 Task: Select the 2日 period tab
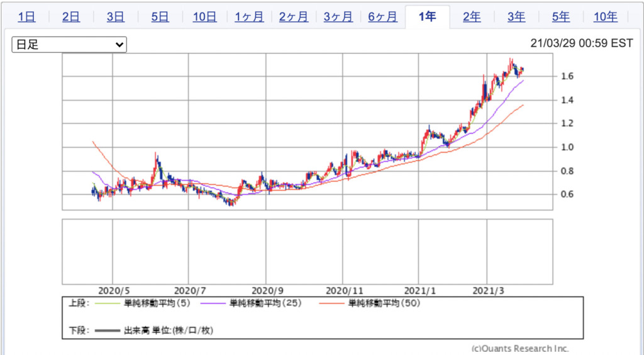pyautogui.click(x=70, y=17)
